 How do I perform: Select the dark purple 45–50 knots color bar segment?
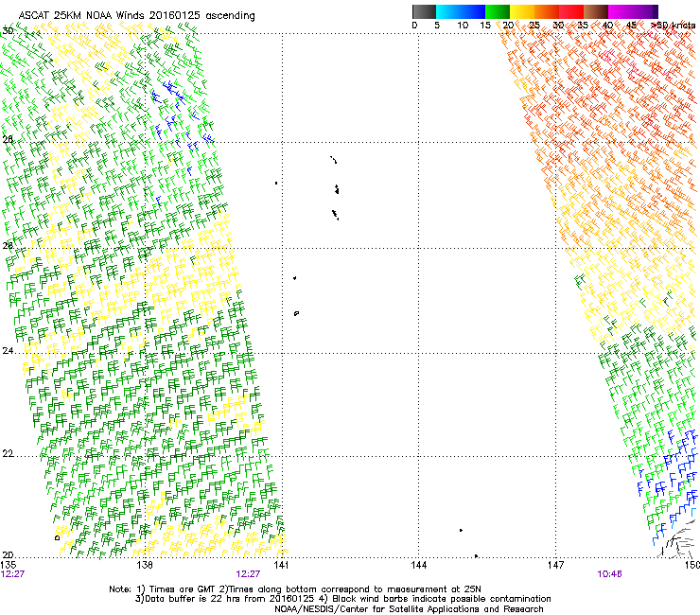645,11
